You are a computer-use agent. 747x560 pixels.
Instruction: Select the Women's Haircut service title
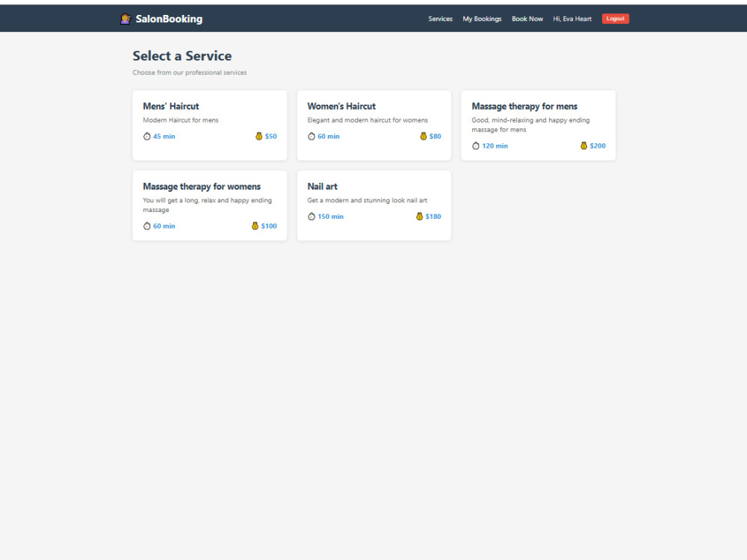[x=341, y=106]
